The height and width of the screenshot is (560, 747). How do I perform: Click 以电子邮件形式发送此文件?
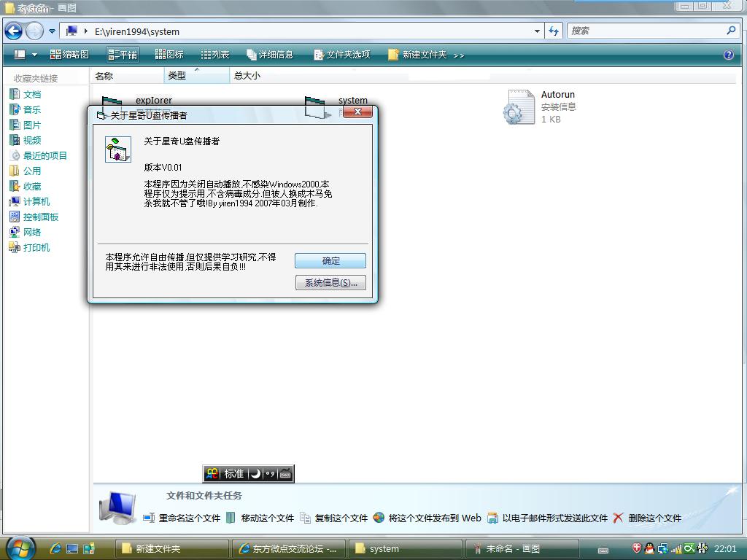click(x=548, y=518)
